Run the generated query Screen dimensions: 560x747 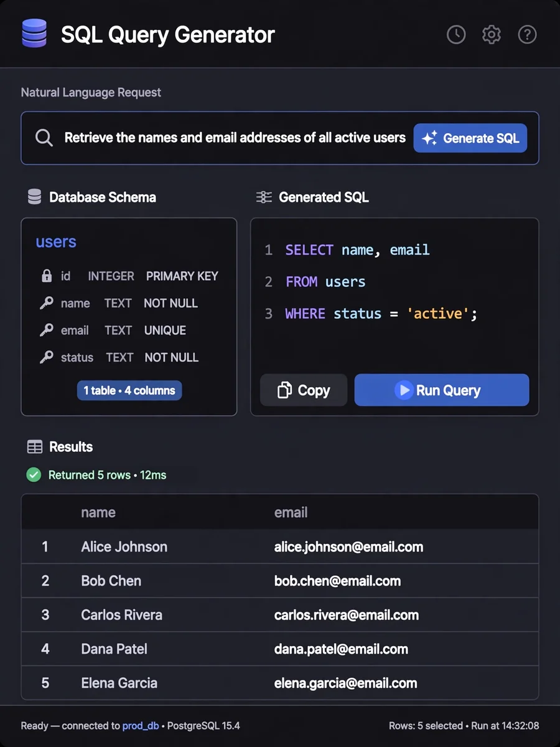pos(442,390)
